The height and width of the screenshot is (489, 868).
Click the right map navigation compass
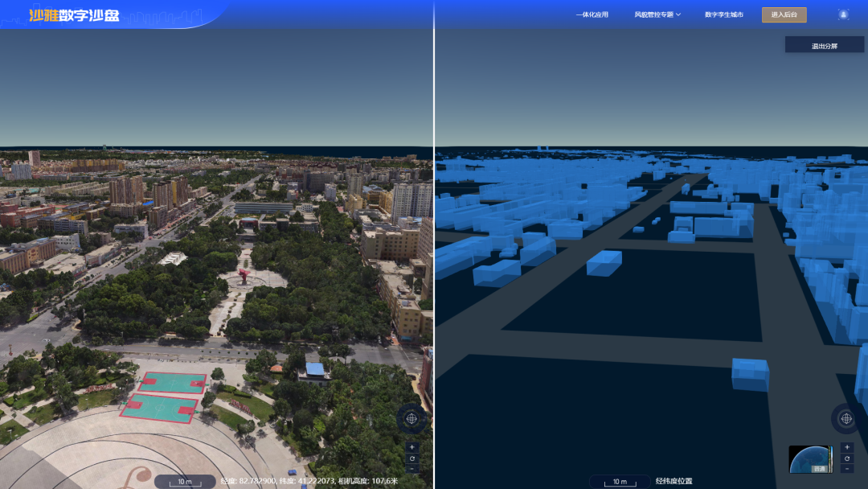tap(845, 419)
